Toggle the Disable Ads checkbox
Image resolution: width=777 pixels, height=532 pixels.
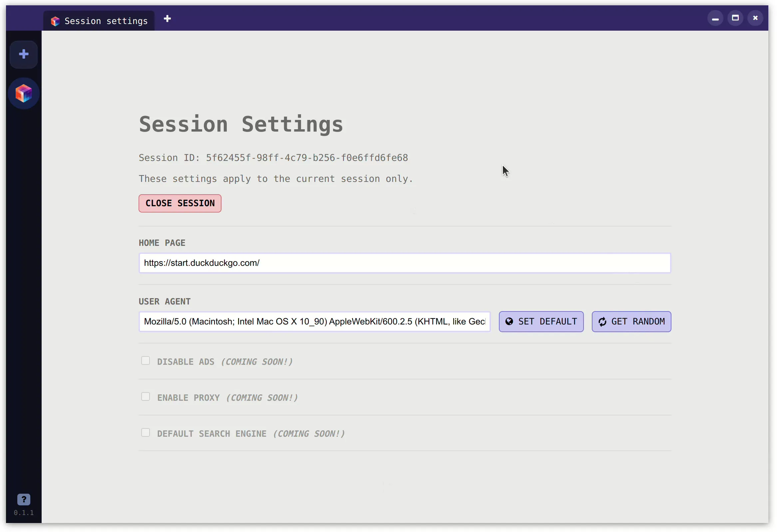(x=146, y=361)
